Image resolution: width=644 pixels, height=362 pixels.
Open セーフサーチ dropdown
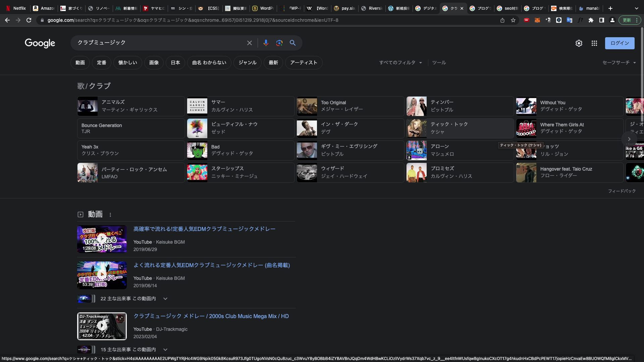pos(619,63)
